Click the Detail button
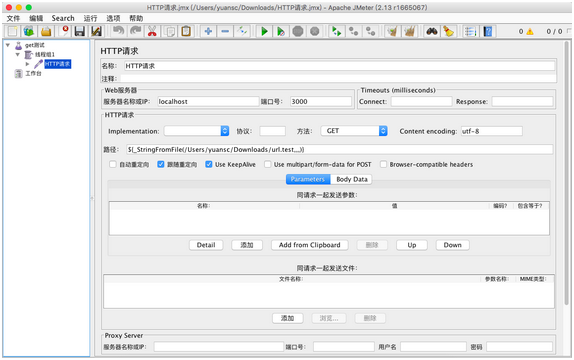 tap(206, 245)
